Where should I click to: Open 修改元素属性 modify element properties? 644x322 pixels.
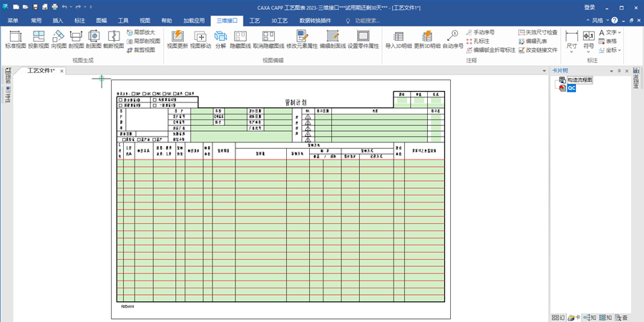(302, 40)
